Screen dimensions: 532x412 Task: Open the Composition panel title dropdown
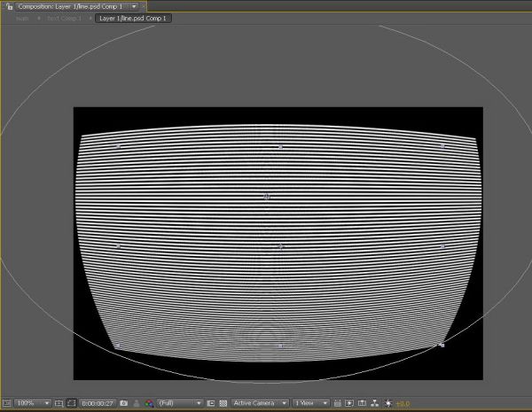tap(134, 6)
